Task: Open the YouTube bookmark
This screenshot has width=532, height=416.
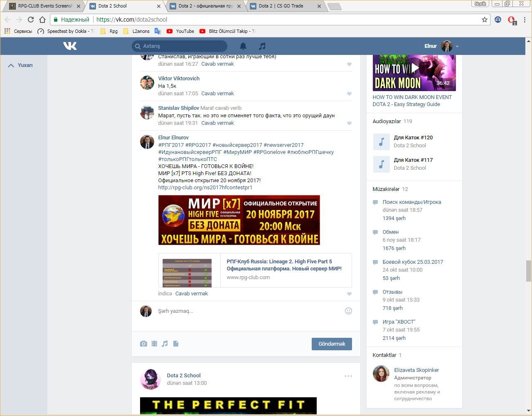Action: (x=180, y=31)
